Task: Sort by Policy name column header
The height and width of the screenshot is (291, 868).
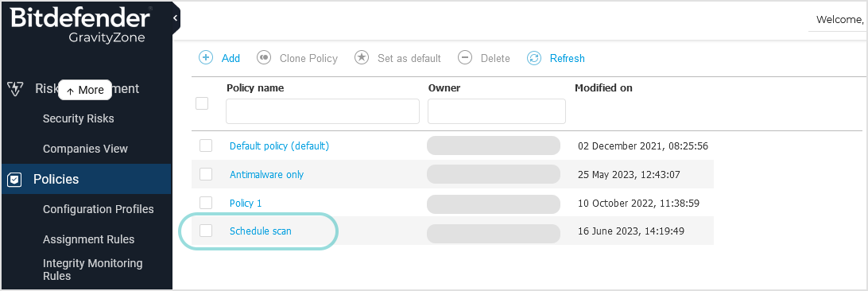Action: (x=255, y=88)
